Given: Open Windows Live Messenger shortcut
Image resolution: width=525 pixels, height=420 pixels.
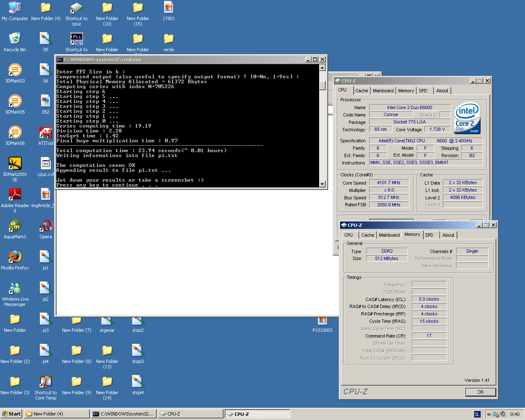Looking at the screenshot, I should click(15, 294).
